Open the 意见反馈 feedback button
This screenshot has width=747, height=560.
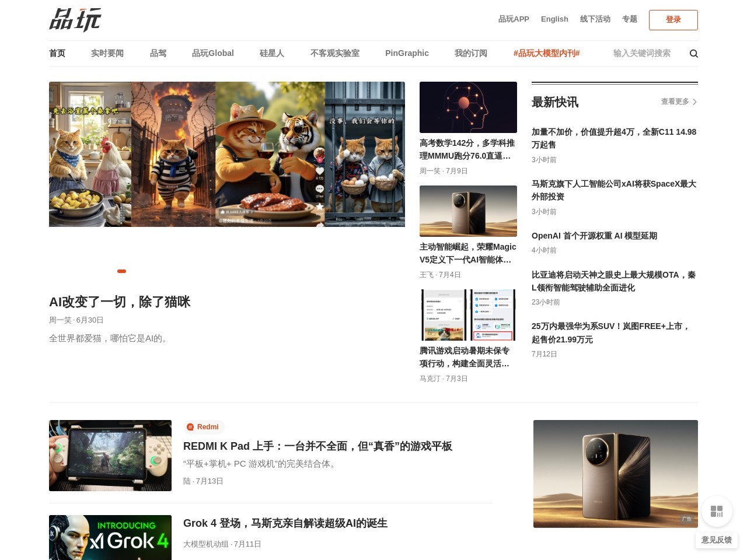[716, 540]
